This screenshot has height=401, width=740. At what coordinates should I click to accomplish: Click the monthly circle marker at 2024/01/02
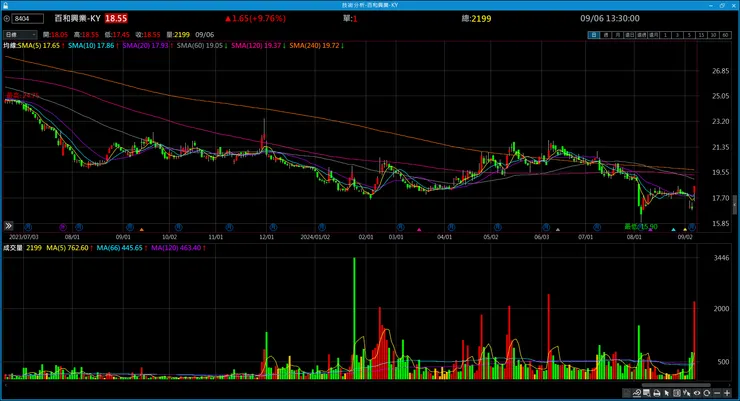[x=322, y=227]
